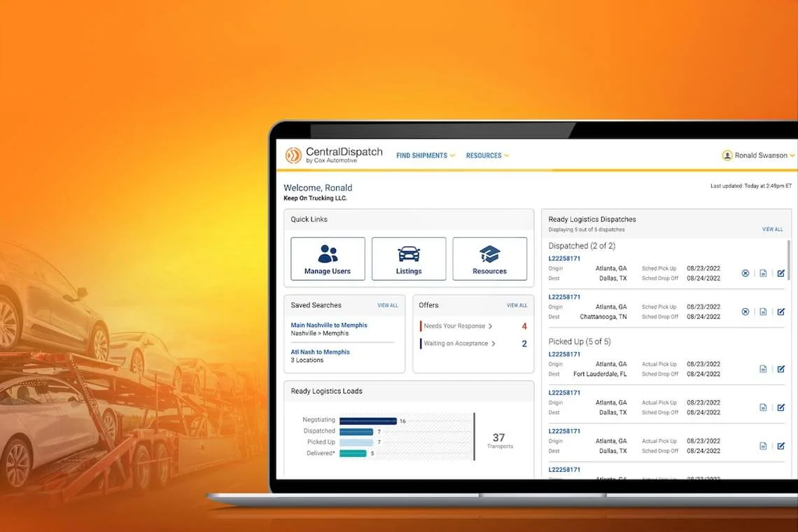Open the Main Nashville to Memphis saved search
The height and width of the screenshot is (532, 798).
click(x=329, y=325)
